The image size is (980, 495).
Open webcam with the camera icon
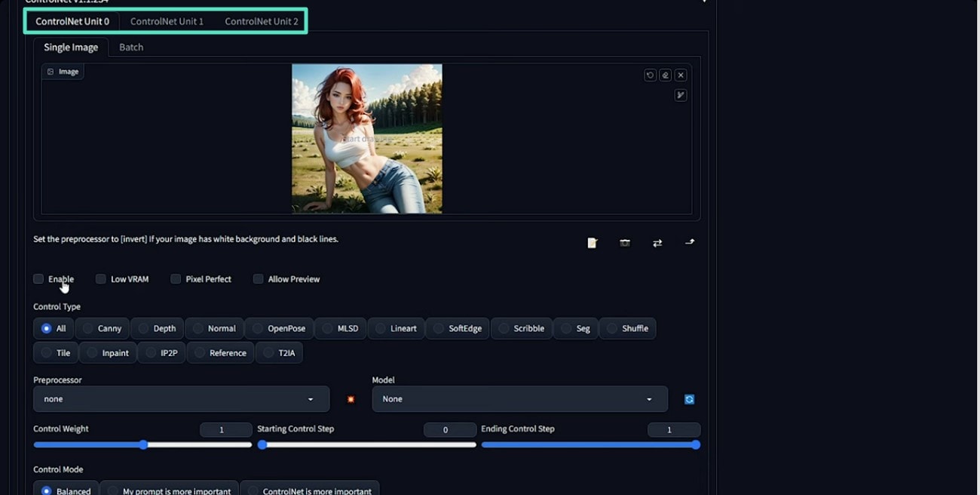point(625,242)
